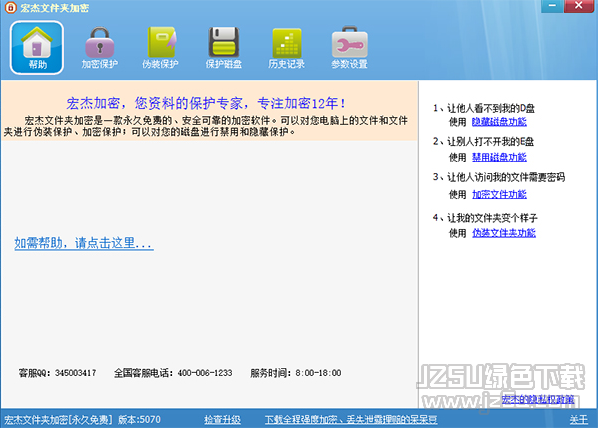
Task: Click the 客服QQ: 345003417 text
Action: tap(57, 373)
